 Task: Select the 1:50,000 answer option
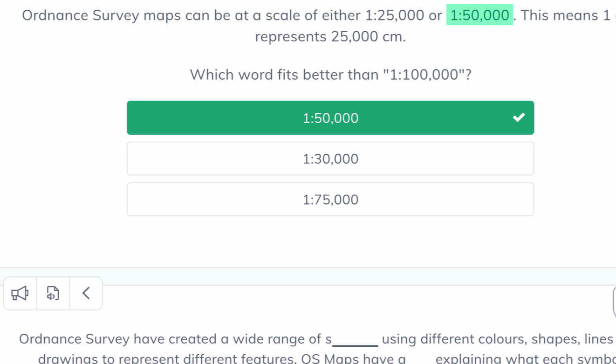point(330,118)
